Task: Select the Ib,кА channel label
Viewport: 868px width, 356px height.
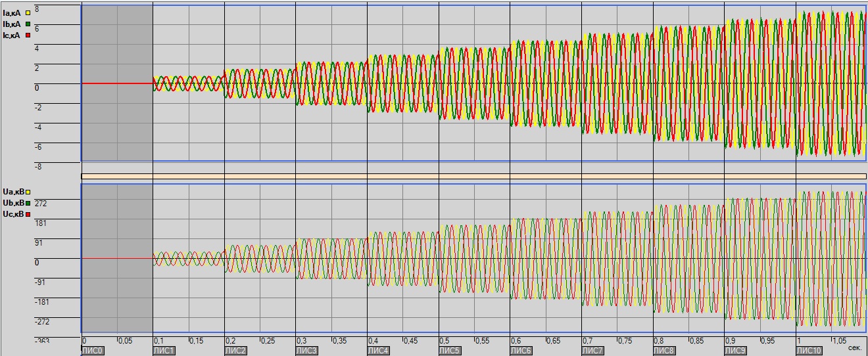Action: pos(12,24)
